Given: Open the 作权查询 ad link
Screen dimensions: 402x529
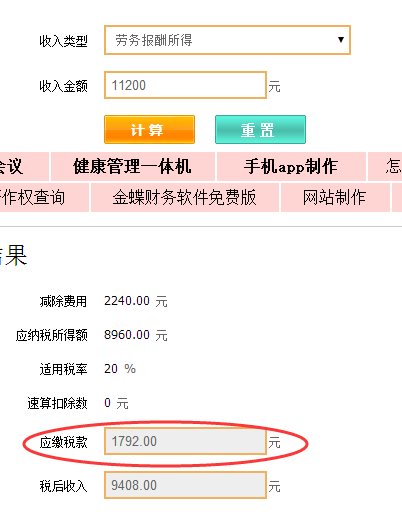Looking at the screenshot, I should click(44, 197).
